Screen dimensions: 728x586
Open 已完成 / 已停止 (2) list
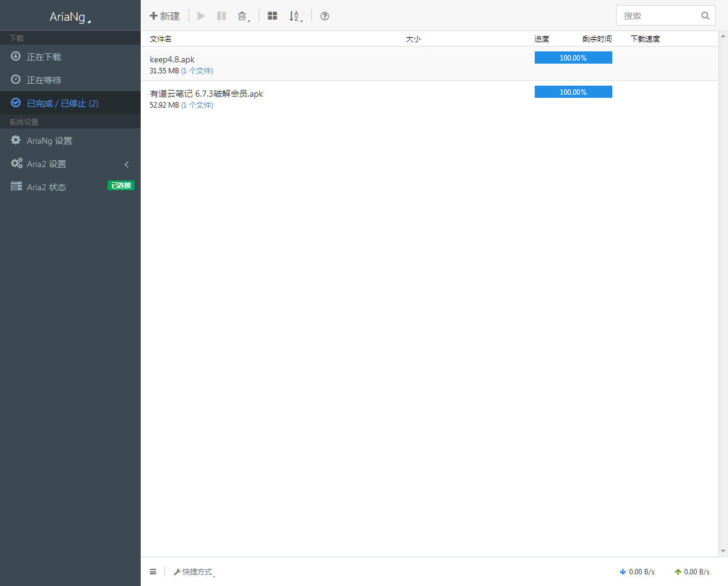click(x=70, y=103)
